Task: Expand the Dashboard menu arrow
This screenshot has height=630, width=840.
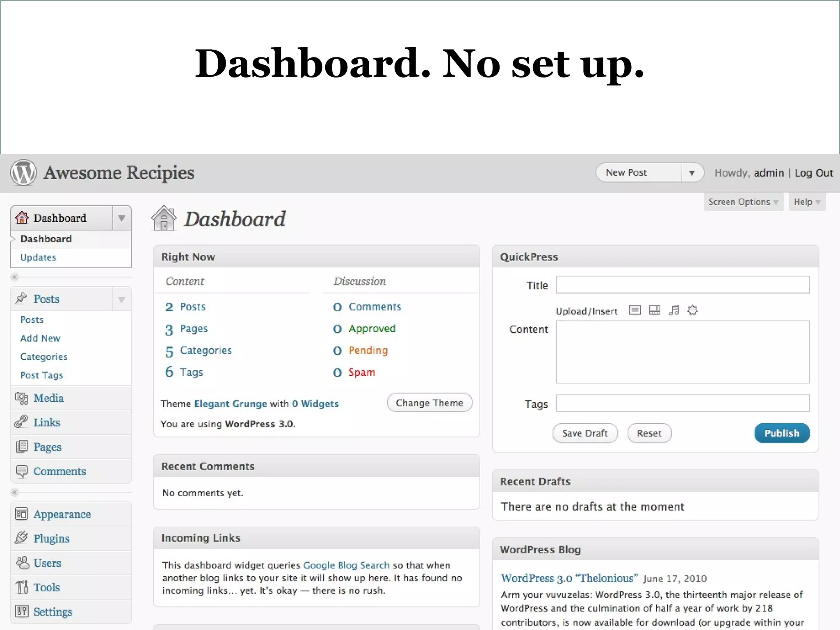Action: pos(121,218)
